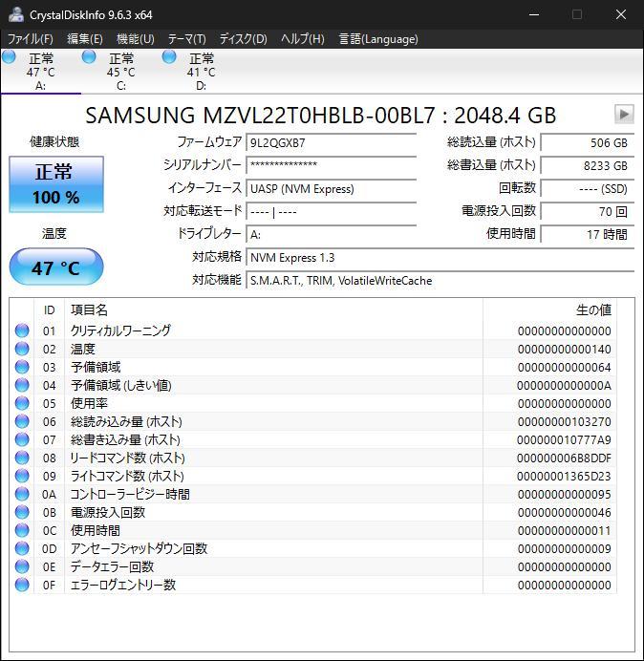Click total host reads value 506 GB

[588, 142]
